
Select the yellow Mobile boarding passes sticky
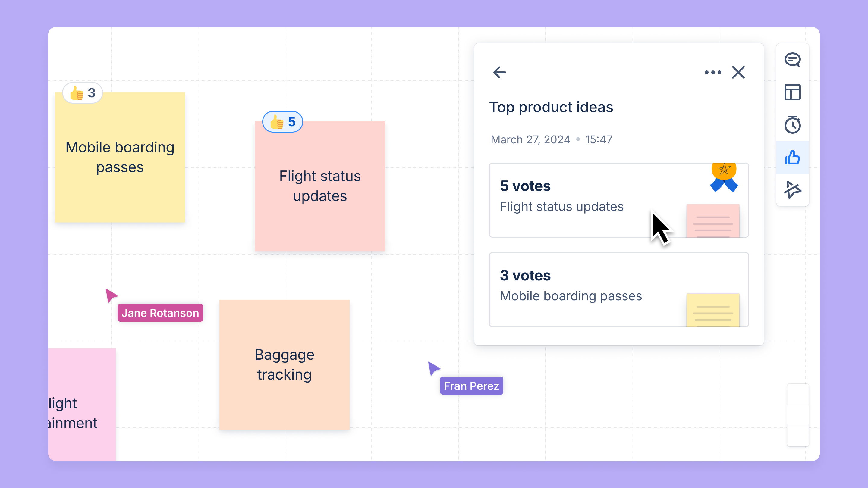[x=120, y=157]
